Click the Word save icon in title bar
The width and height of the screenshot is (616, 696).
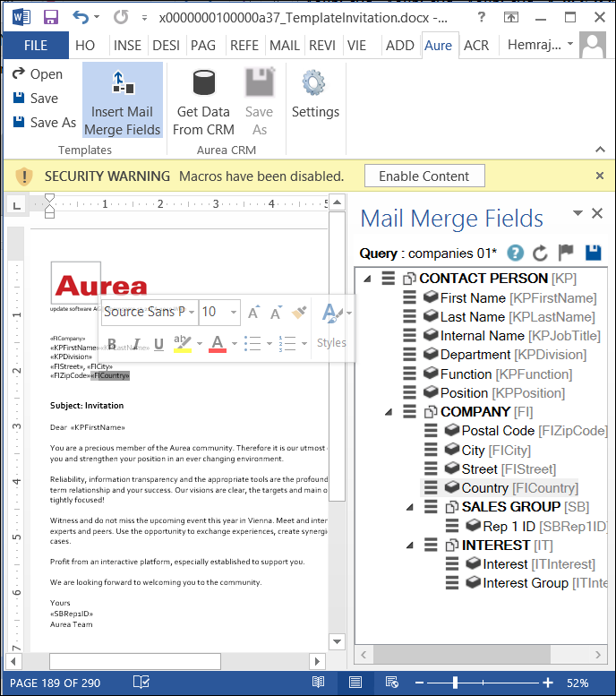51,17
